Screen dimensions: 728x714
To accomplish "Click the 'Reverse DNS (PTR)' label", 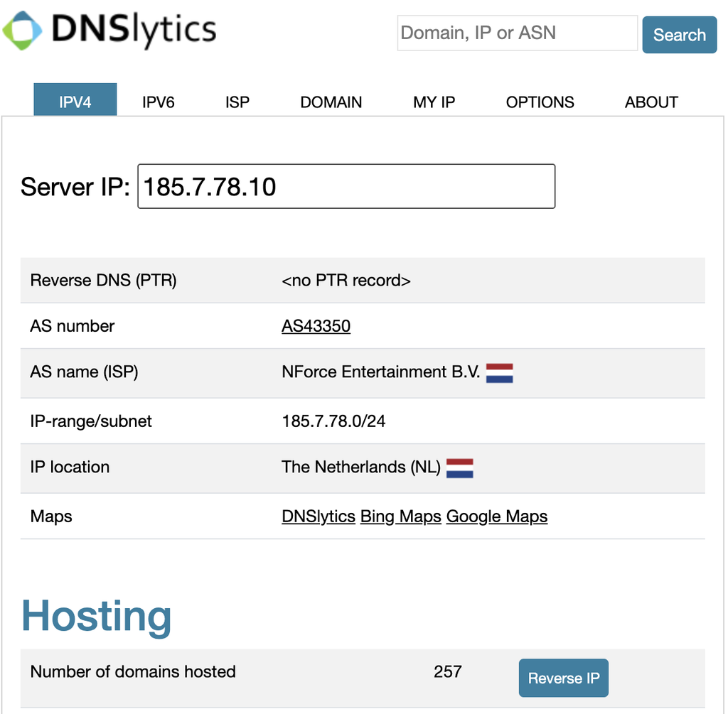I will [x=103, y=280].
